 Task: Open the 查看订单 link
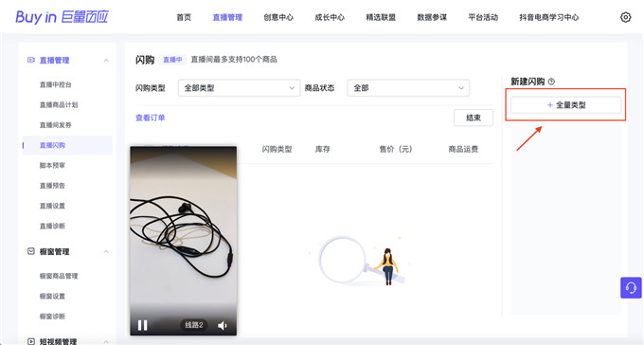pyautogui.click(x=151, y=118)
